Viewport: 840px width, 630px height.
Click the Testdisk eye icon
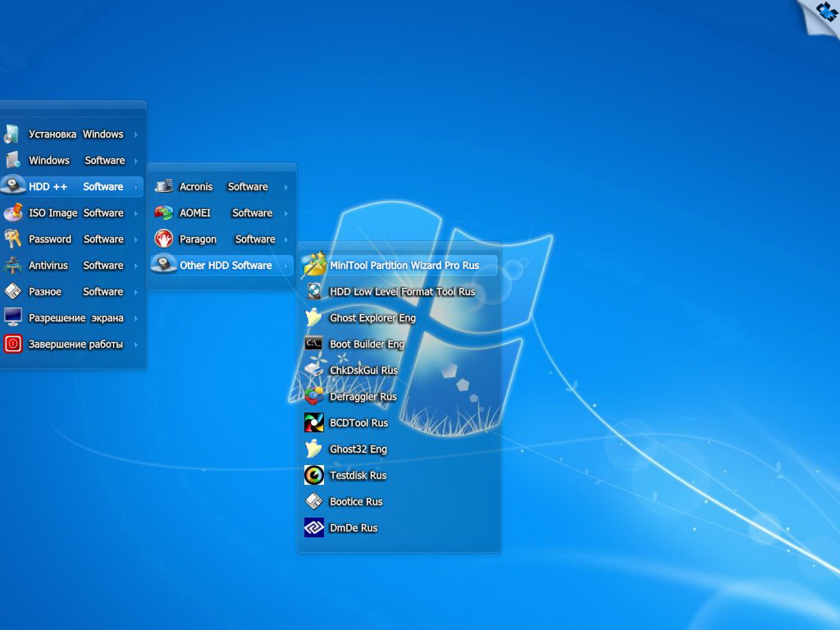click(314, 475)
